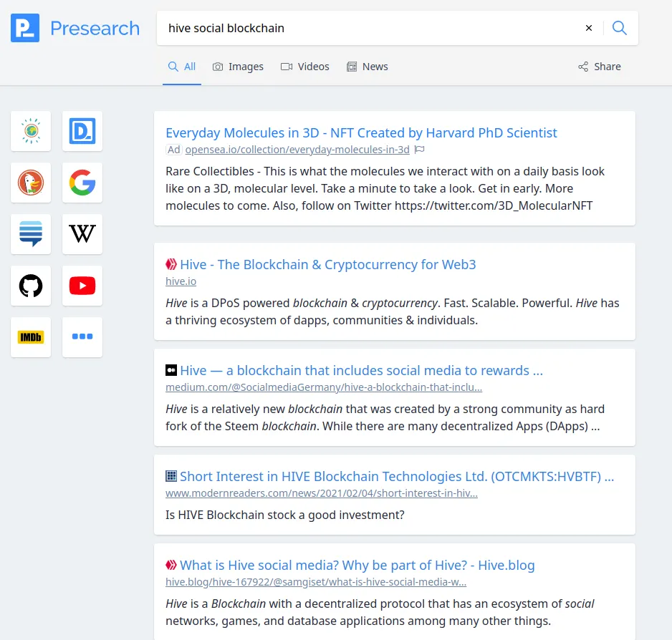
Task: Report the ad using flag icon
Action: point(420,150)
